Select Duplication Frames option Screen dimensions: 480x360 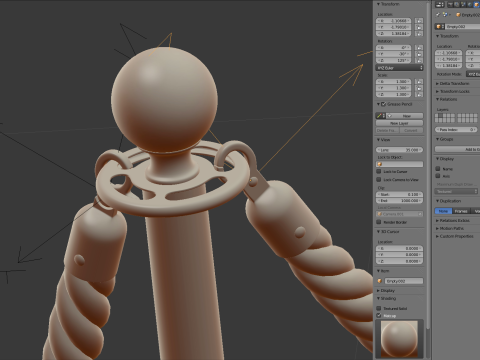tap(461, 211)
